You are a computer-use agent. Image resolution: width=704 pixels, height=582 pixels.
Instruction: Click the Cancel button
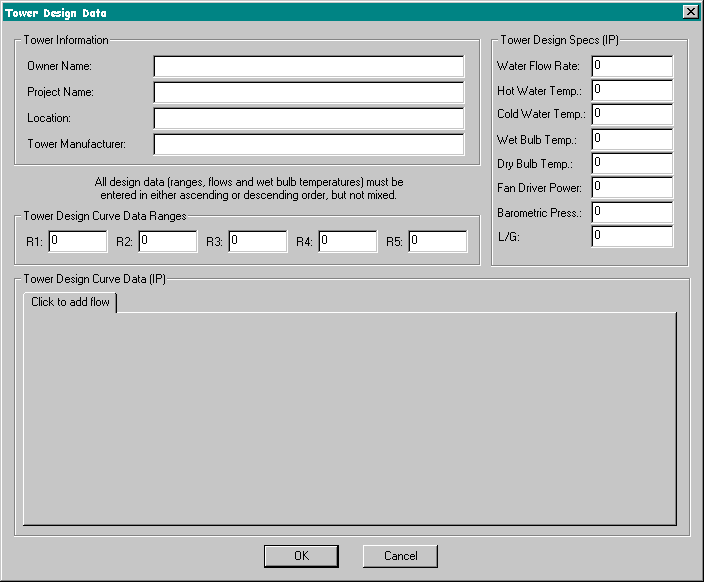tap(400, 556)
